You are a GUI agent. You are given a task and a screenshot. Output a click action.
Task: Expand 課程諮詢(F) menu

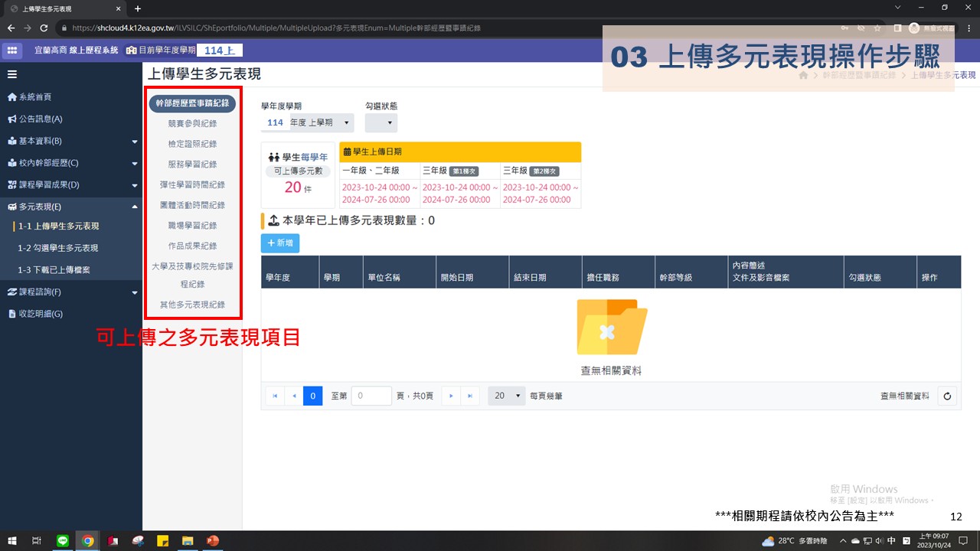71,292
